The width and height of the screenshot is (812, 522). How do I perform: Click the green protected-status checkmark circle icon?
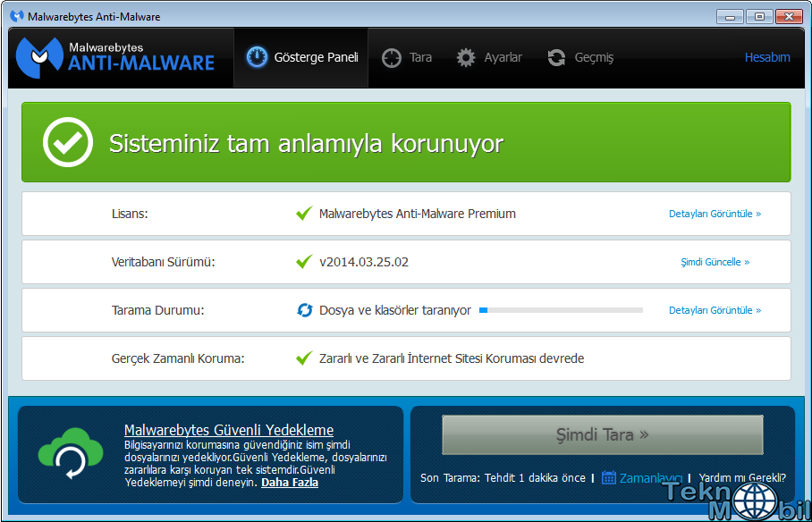coord(68,142)
